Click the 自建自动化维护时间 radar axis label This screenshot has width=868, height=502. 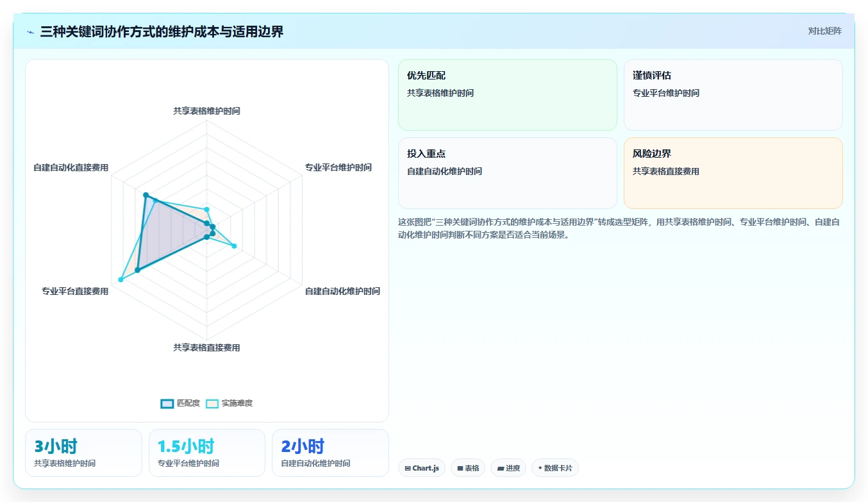click(342, 291)
